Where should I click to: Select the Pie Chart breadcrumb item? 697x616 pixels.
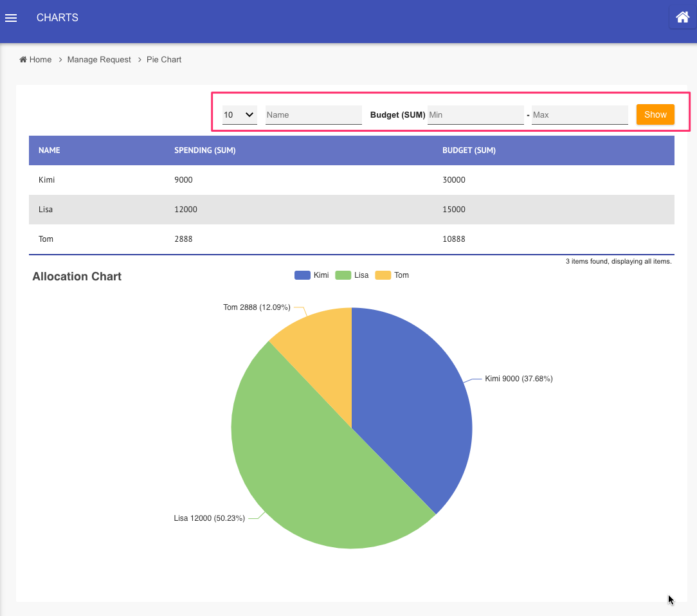(x=164, y=60)
